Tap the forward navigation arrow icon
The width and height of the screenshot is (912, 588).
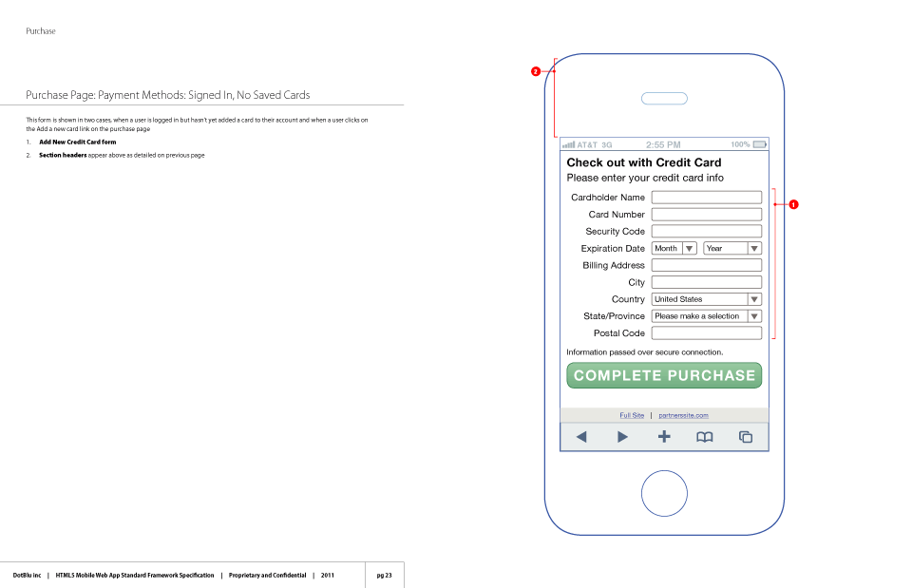click(622, 436)
